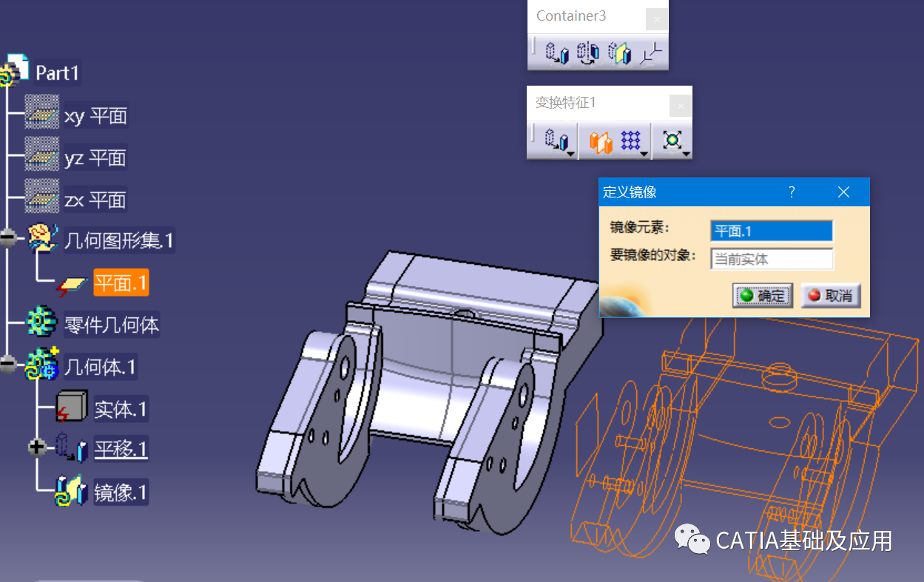Click the 几何图形集.1 set icon
924x582 pixels.
coord(43,238)
